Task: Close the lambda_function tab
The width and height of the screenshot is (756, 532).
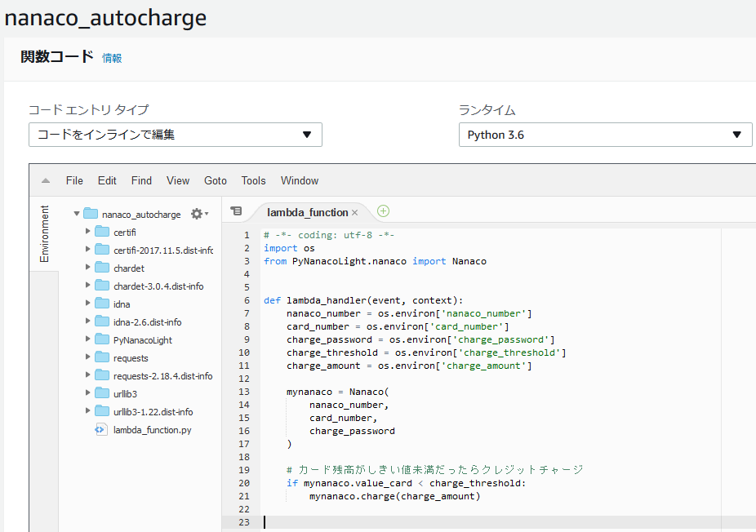Action: pos(355,213)
